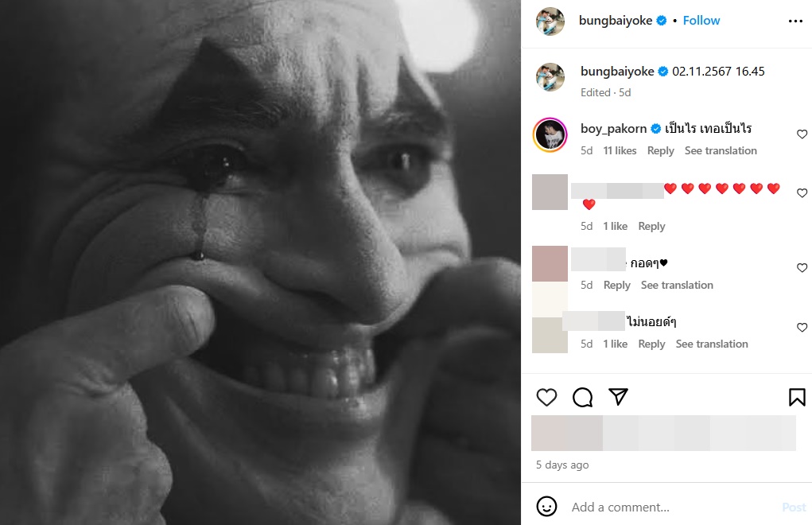Image resolution: width=812 pixels, height=525 pixels.
Task: Save post with bookmark icon
Action: [x=797, y=397]
